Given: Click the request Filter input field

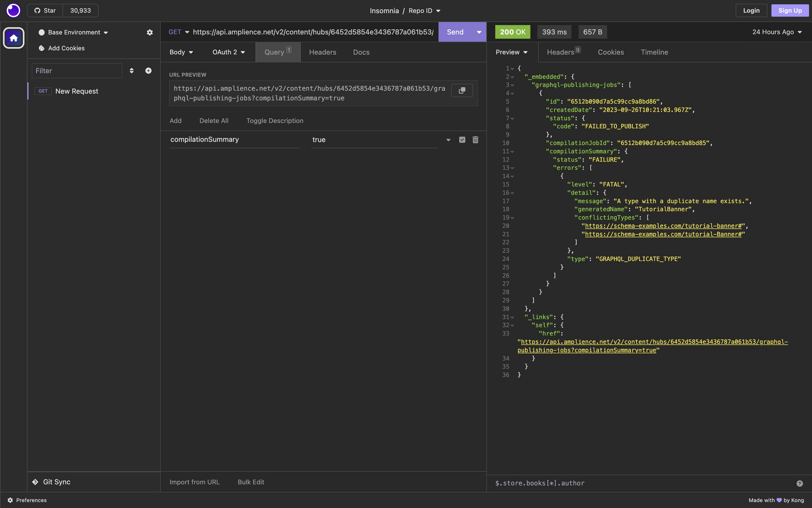Looking at the screenshot, I should [77, 70].
